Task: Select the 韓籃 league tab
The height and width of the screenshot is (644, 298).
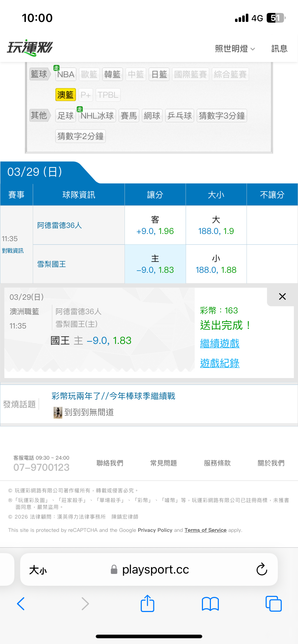Action: (112, 74)
